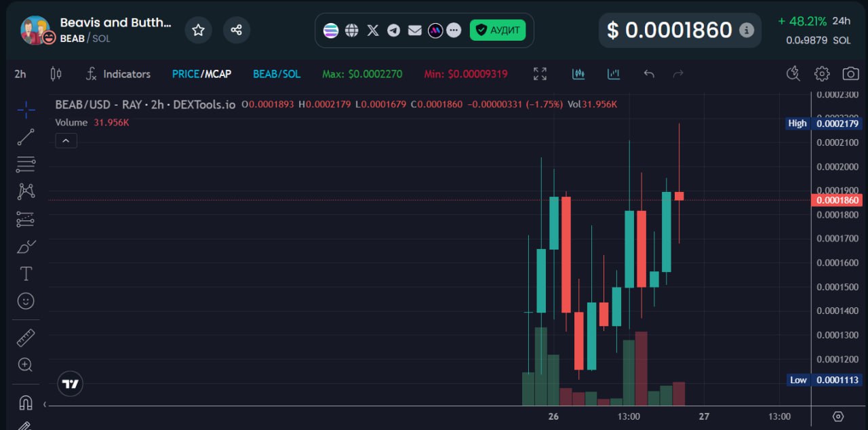The height and width of the screenshot is (430, 868).
Task: Toggle fullscreen chart view icon
Action: (x=540, y=74)
